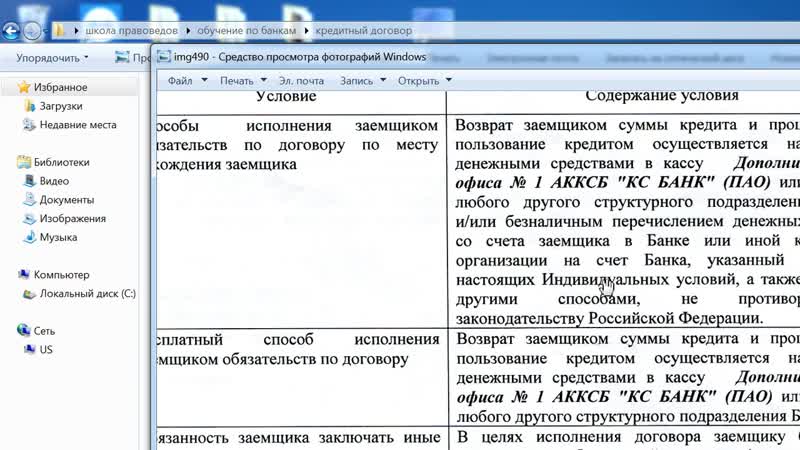
Task: Click the Компьютер icon in sidebar
Action: pyautogui.click(x=24, y=274)
